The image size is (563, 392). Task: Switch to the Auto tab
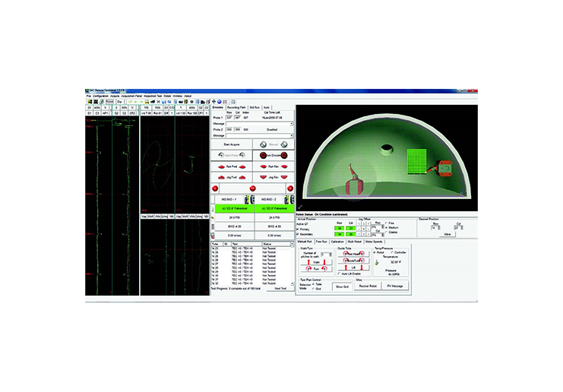[267, 107]
